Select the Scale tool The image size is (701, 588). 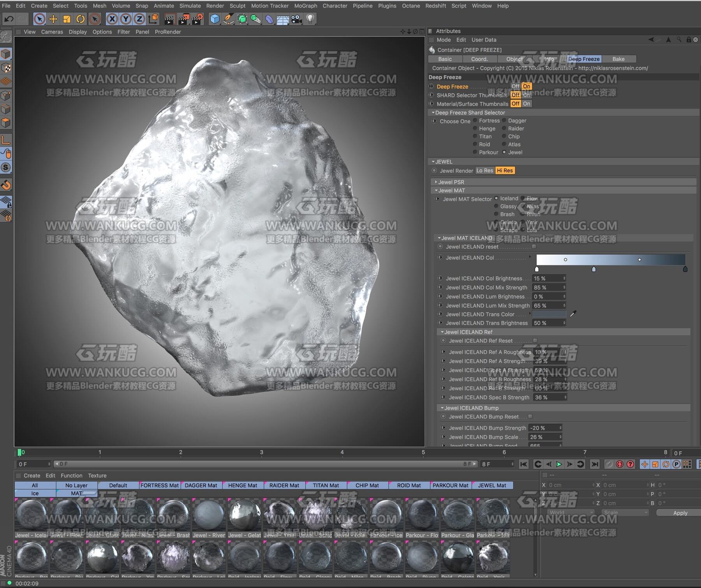pos(67,19)
